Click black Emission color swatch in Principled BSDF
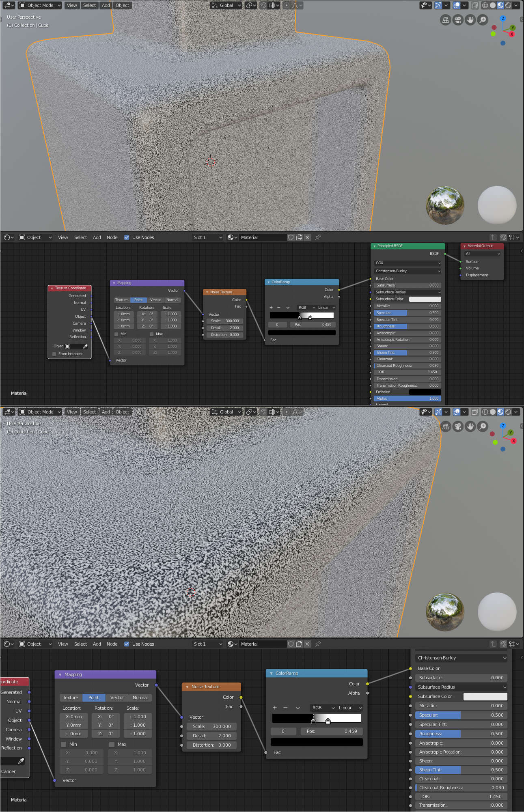 (425, 392)
